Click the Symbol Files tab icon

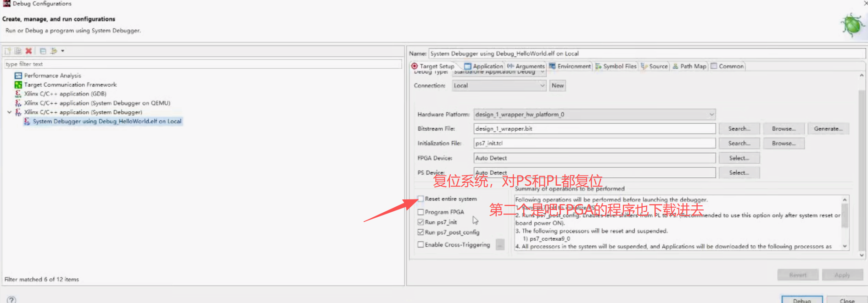click(x=599, y=66)
